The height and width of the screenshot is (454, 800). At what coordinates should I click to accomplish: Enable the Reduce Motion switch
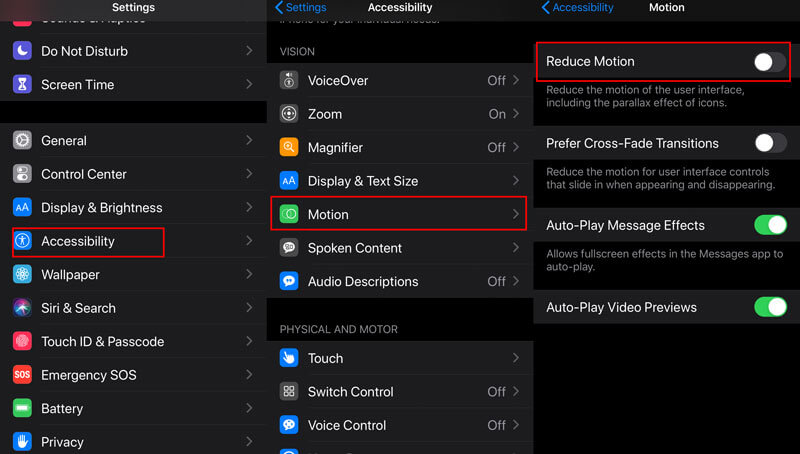(770, 62)
